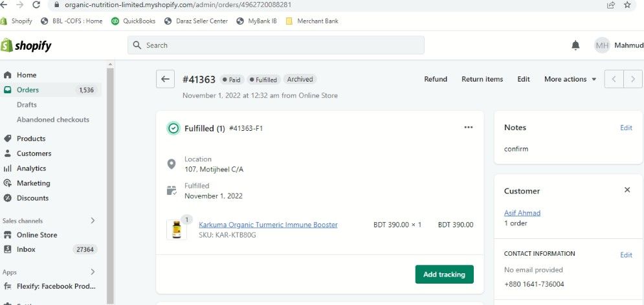Click the Paid status badge
This screenshot has height=305, width=644.
coord(232,80)
